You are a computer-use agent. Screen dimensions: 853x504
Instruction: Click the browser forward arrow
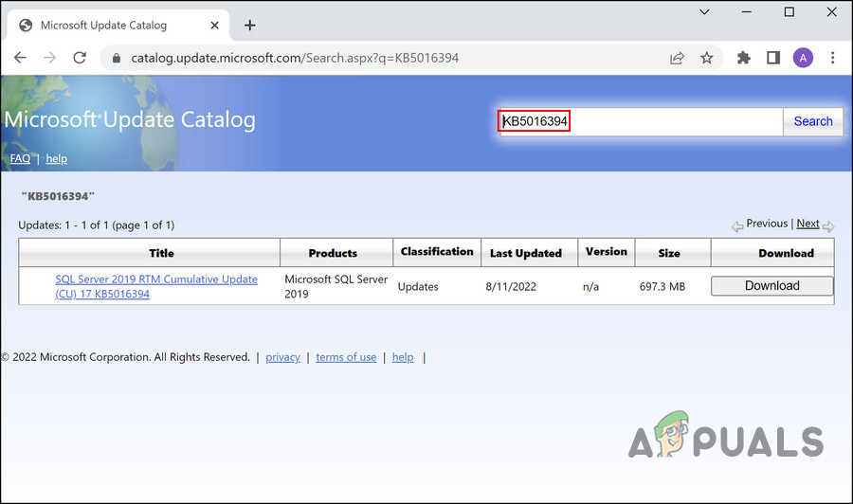pyautogui.click(x=49, y=58)
